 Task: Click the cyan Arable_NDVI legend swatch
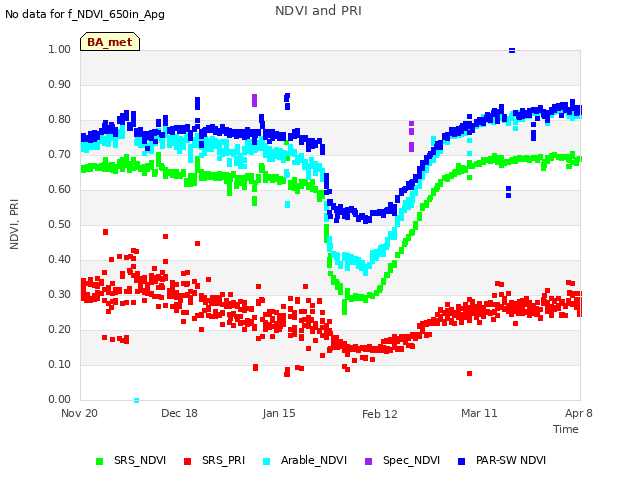[x=267, y=461]
